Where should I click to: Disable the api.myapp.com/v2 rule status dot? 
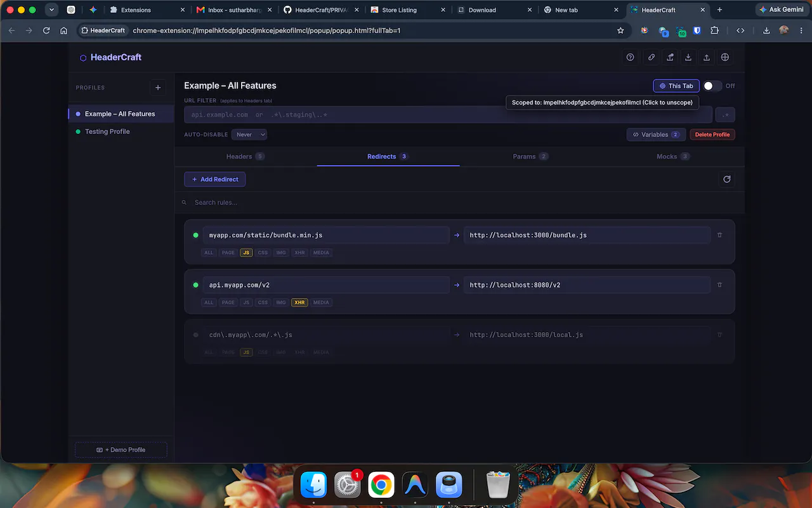[196, 285]
